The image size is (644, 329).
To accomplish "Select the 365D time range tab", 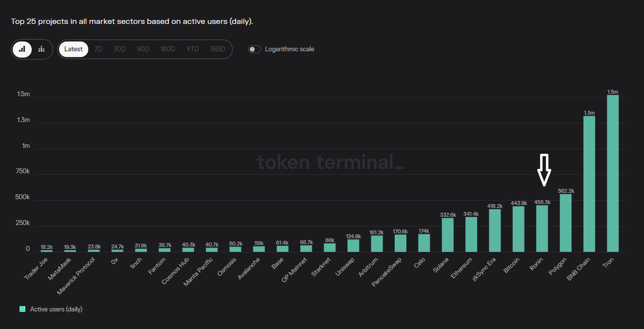I will click(x=218, y=49).
